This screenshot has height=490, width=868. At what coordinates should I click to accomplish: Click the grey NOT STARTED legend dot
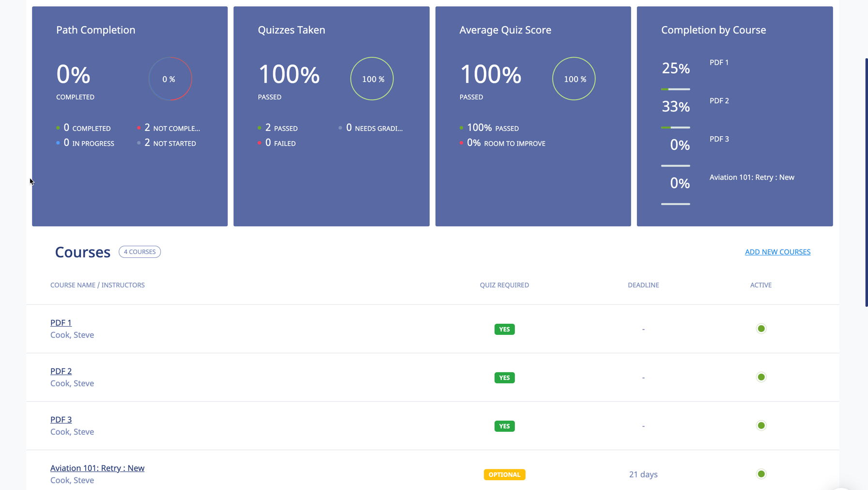click(139, 142)
